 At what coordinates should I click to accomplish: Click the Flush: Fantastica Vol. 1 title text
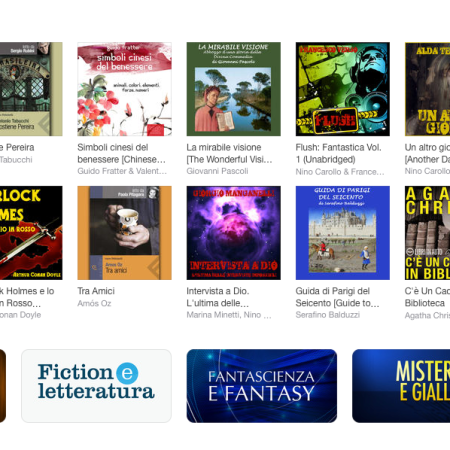pyautogui.click(x=338, y=153)
